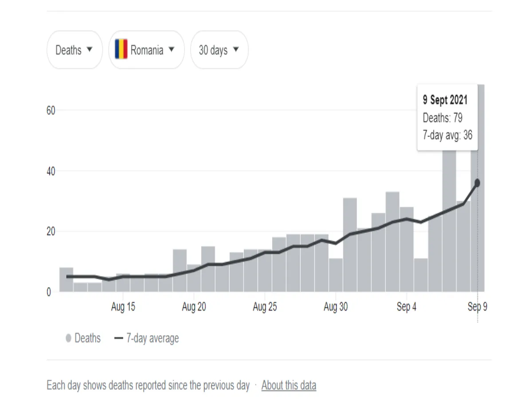The image size is (532, 399).
Task: Click the Aug 20 axis label
Action: coord(194,307)
